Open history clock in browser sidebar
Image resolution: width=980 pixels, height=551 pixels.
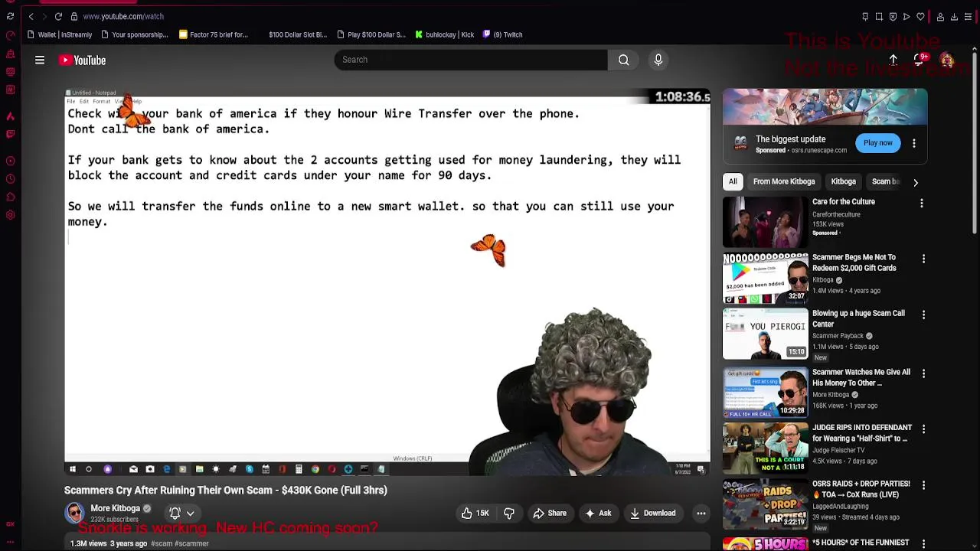tap(10, 179)
